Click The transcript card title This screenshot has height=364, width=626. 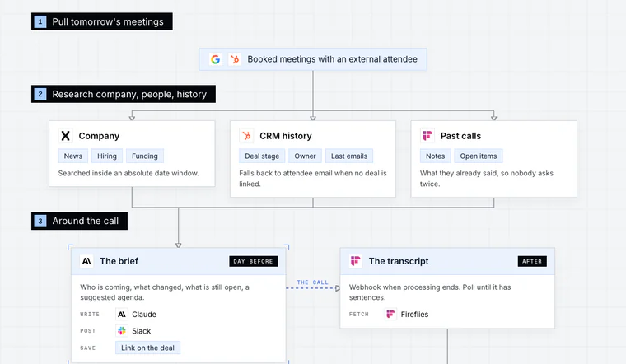(399, 261)
